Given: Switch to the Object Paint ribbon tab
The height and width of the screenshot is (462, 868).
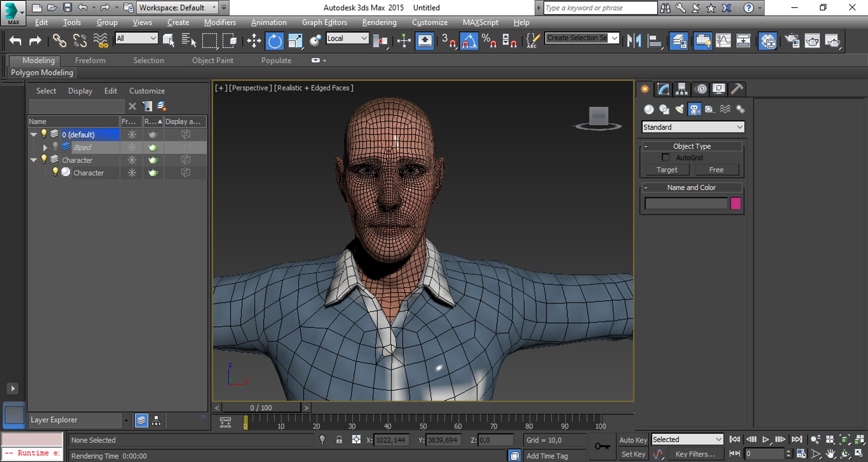Looking at the screenshot, I should point(212,61).
